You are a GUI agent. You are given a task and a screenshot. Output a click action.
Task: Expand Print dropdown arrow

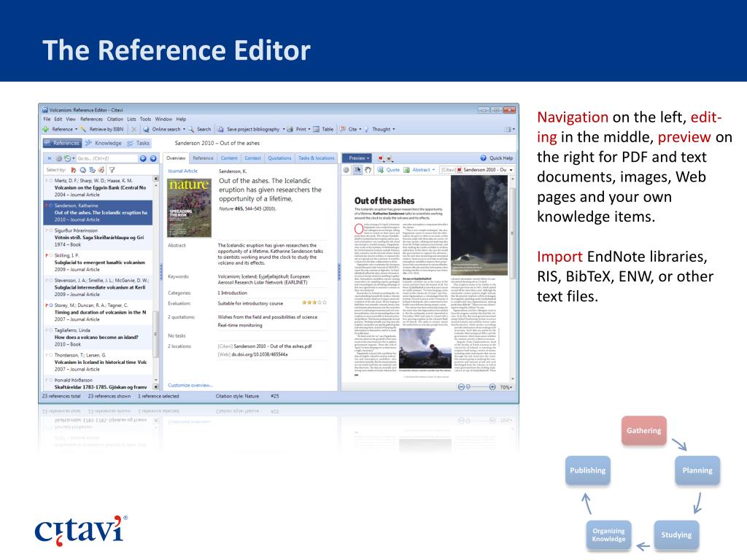(309, 130)
